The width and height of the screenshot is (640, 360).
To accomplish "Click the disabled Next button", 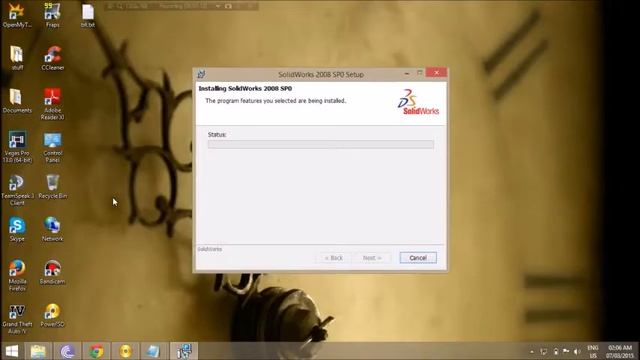I will tap(372, 258).
